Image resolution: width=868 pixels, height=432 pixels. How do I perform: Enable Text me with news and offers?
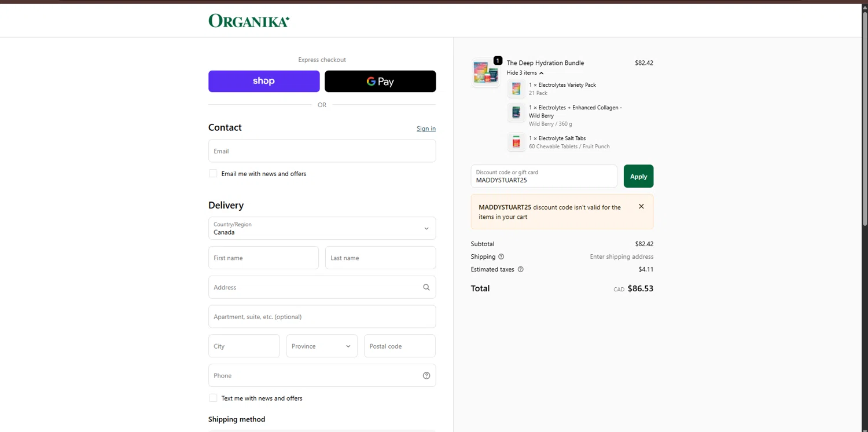click(x=213, y=398)
